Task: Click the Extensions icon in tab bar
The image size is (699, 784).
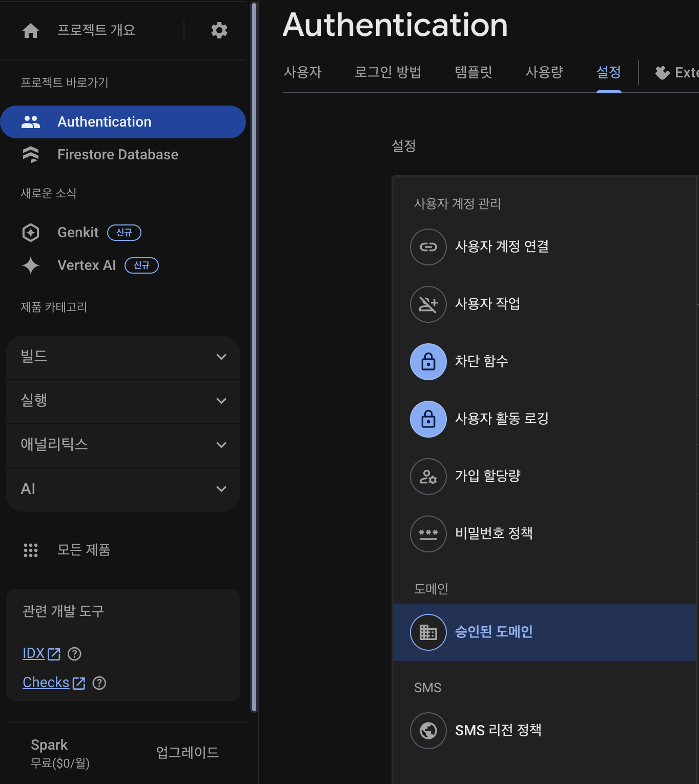Action: coord(662,73)
